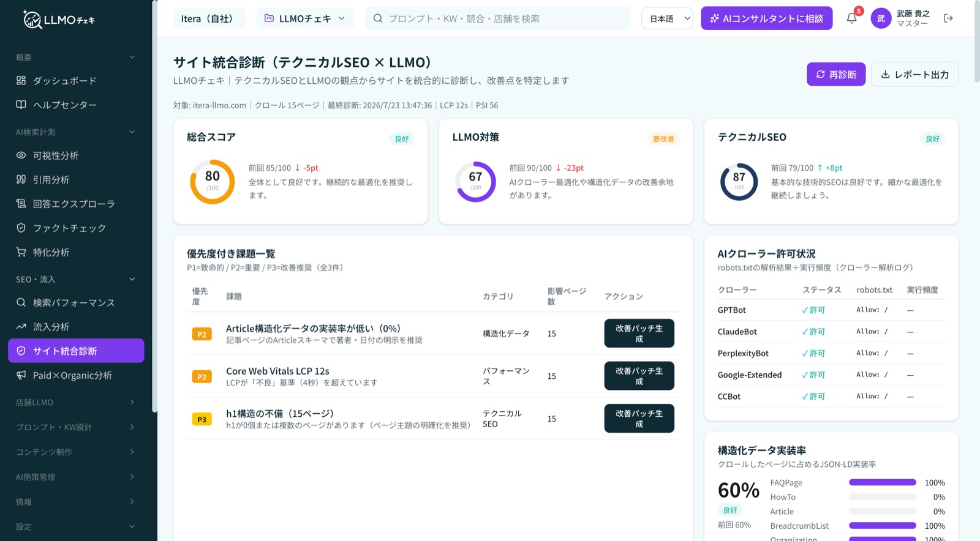Click the sidebar vertical scrollbar
The width and height of the screenshot is (980, 541).
[154, 206]
